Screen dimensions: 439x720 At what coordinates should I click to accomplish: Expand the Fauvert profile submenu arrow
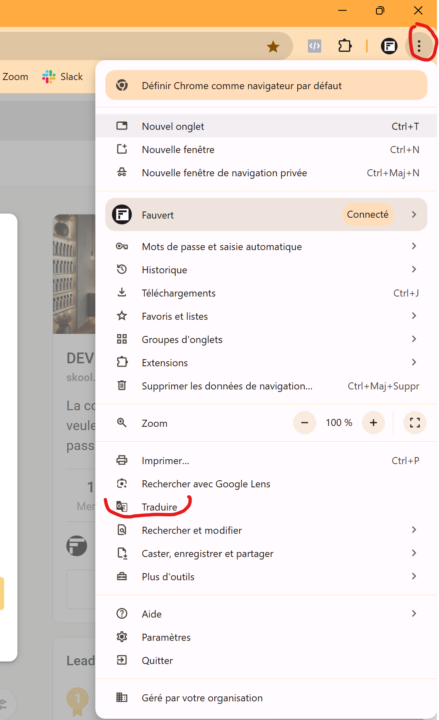(414, 214)
